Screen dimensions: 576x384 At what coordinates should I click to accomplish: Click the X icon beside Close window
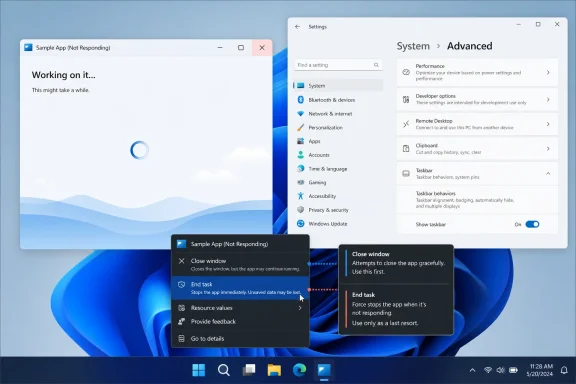pyautogui.click(x=181, y=261)
